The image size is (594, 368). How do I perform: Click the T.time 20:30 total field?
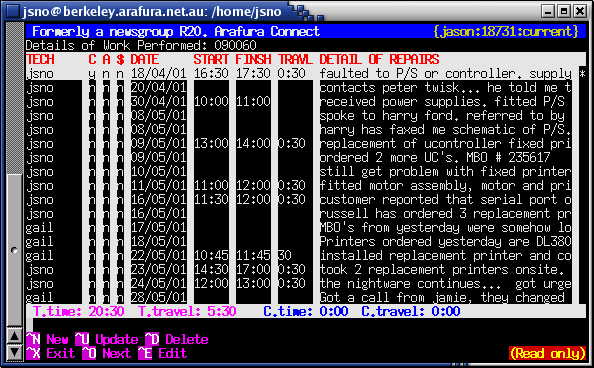click(x=78, y=312)
